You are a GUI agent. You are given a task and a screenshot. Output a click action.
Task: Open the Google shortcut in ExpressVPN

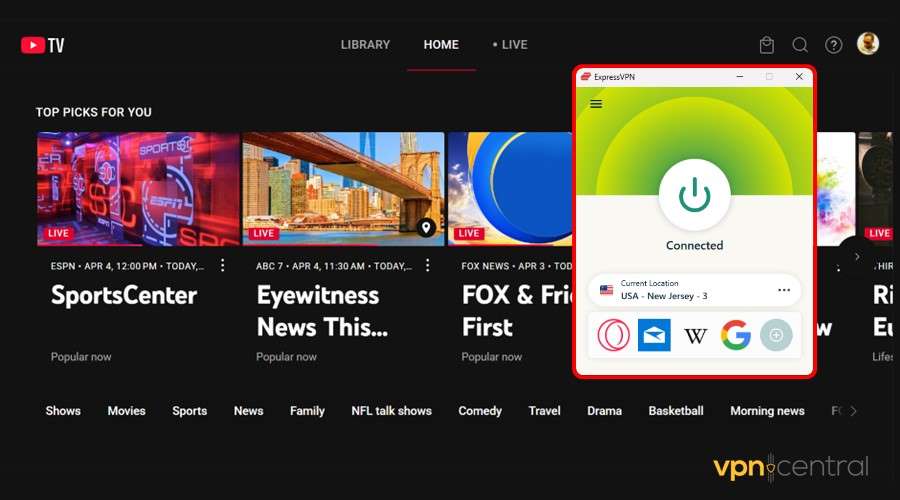(x=736, y=335)
